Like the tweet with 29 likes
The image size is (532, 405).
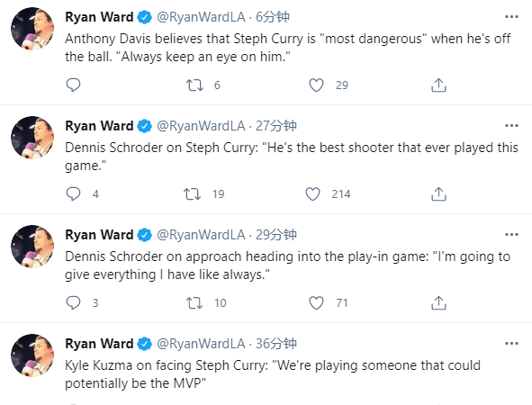316,85
